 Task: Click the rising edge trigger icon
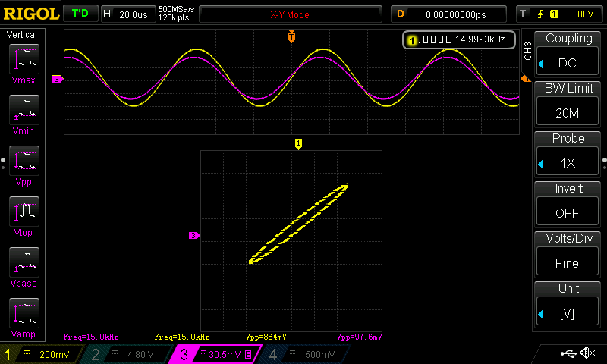point(540,14)
